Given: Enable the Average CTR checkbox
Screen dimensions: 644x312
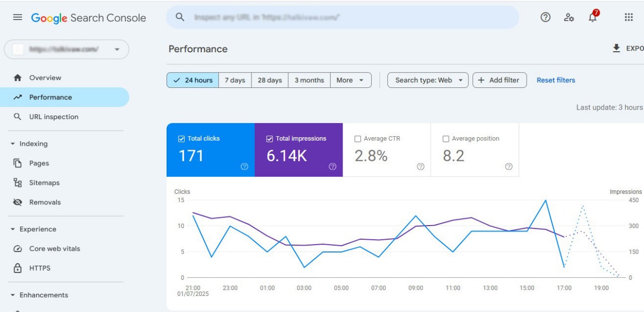Looking at the screenshot, I should (358, 139).
